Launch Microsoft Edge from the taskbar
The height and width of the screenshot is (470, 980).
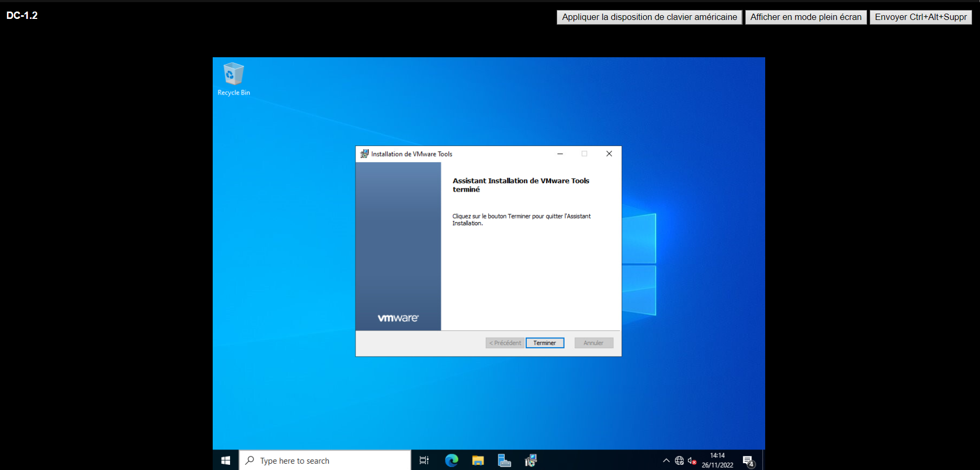(451, 461)
